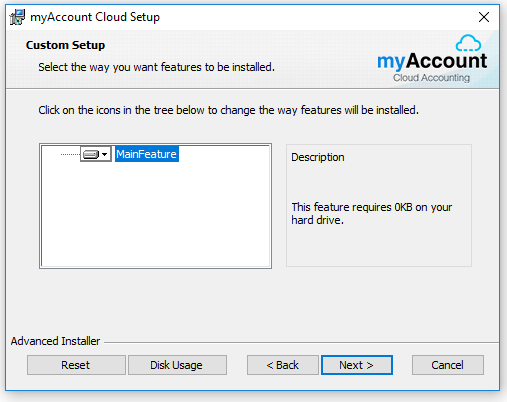Click the feature size text mentioning 0KB
This screenshot has width=507, height=402.
click(372, 213)
